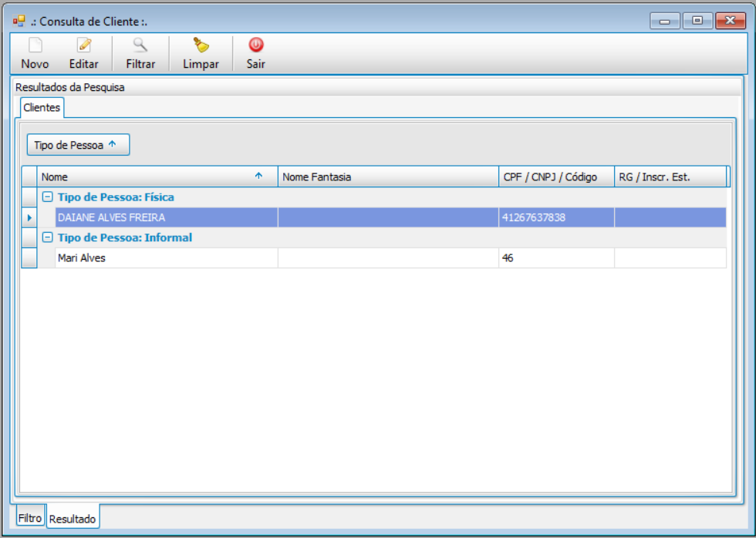Sort by Nome Fantasia column header

pos(388,177)
